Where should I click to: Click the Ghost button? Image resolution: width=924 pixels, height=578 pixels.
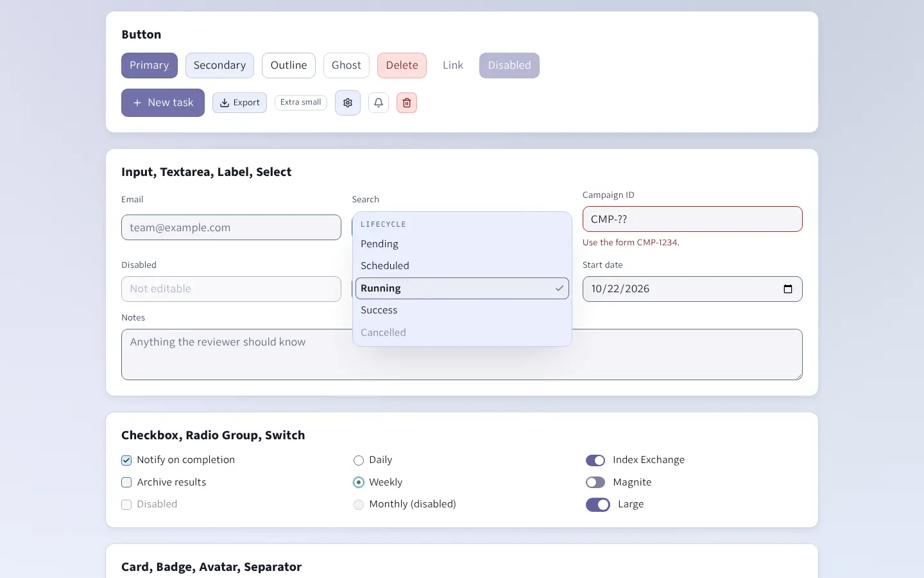346,66
